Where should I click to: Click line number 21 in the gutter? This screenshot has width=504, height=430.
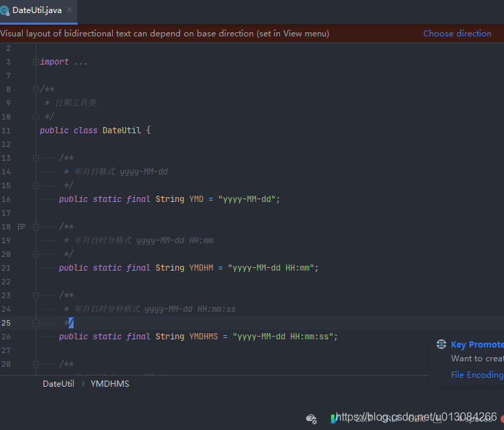(x=6, y=268)
